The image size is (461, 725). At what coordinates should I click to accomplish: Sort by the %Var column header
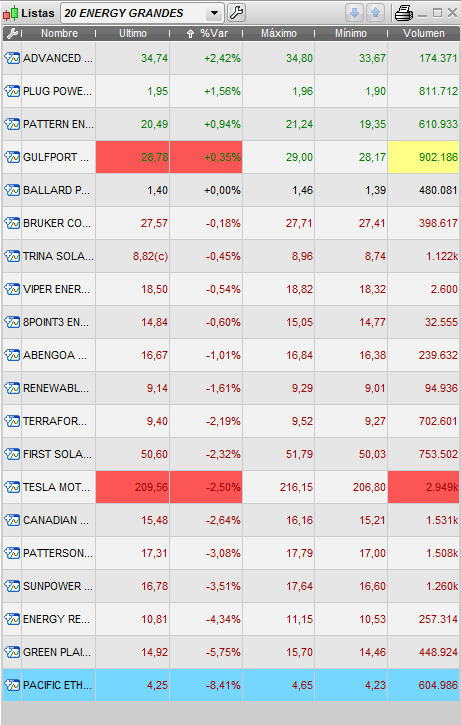(x=206, y=33)
